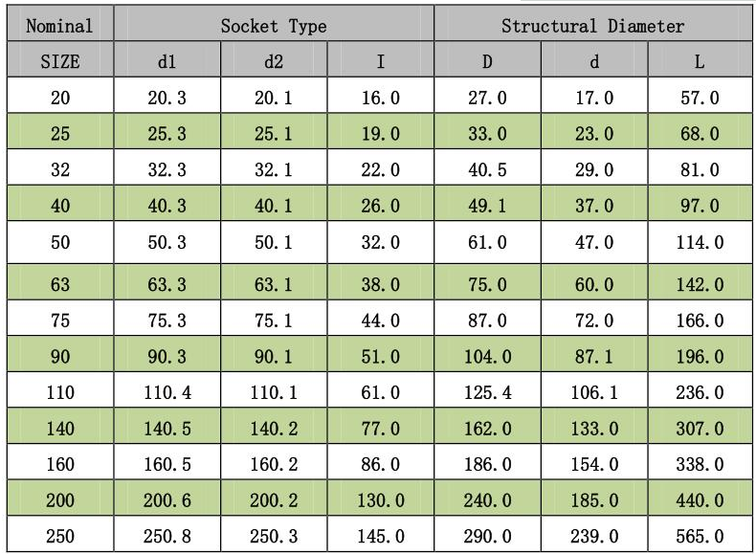Click the cell with value 40.5
The width and height of the screenshot is (756, 554).
(487, 167)
